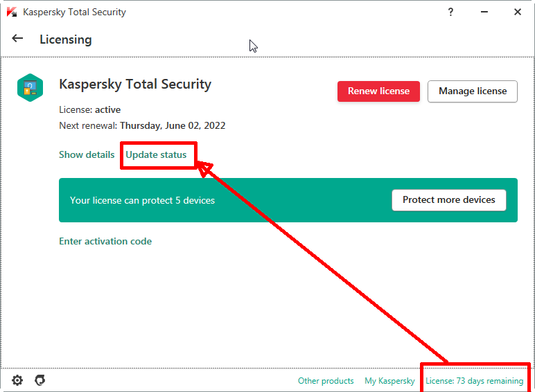The width and height of the screenshot is (535, 392).
Task: Open Enter activation code link
Action: [105, 241]
